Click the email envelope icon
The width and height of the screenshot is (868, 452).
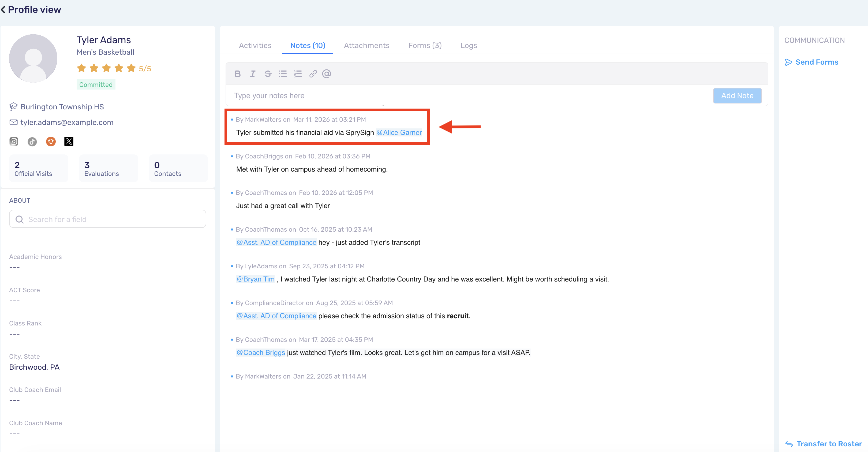click(x=13, y=122)
